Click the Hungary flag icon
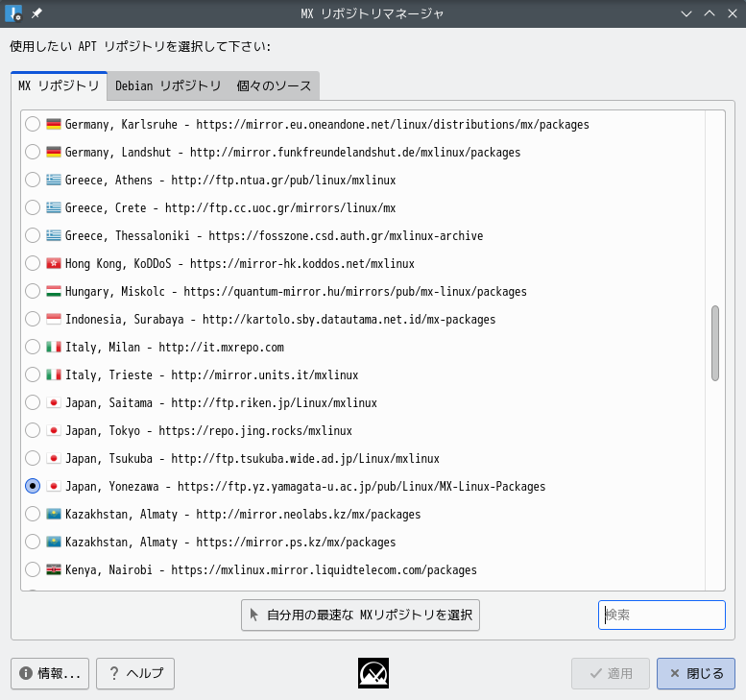This screenshot has width=746, height=700. [x=54, y=291]
